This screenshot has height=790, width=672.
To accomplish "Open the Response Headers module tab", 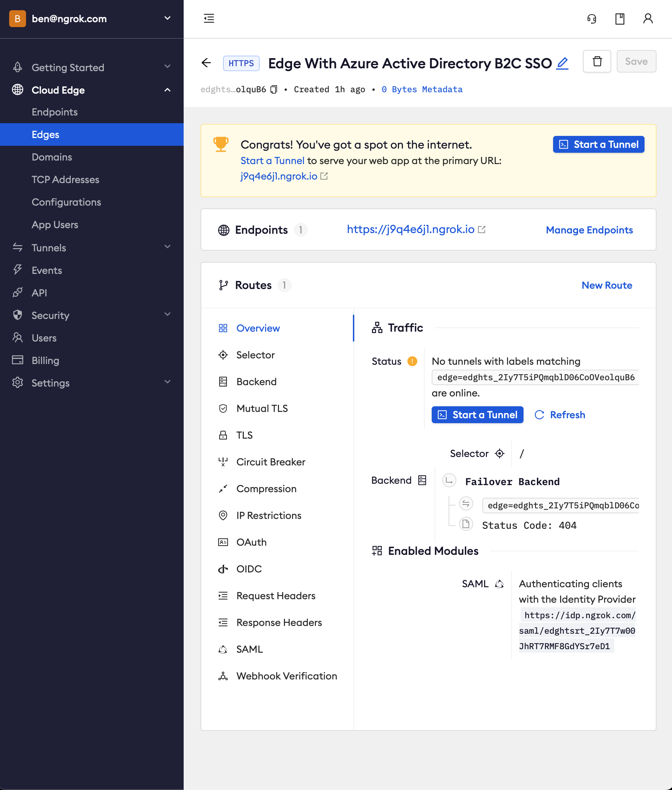I will (277, 622).
